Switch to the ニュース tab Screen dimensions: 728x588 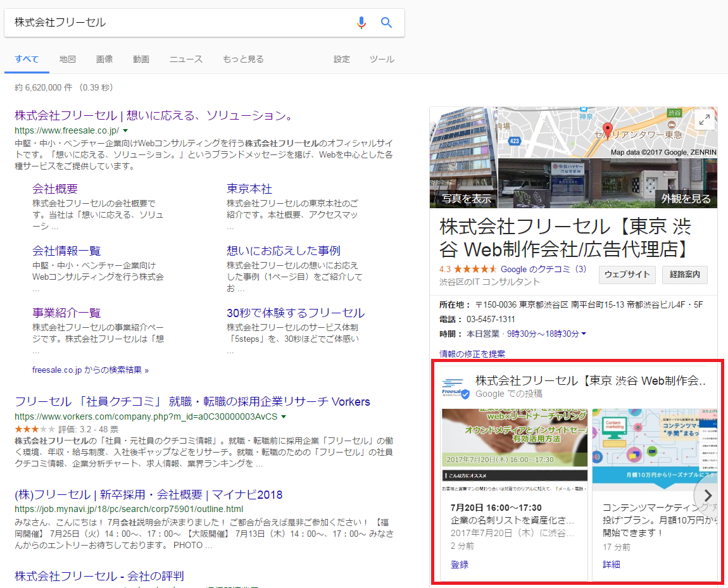click(185, 59)
